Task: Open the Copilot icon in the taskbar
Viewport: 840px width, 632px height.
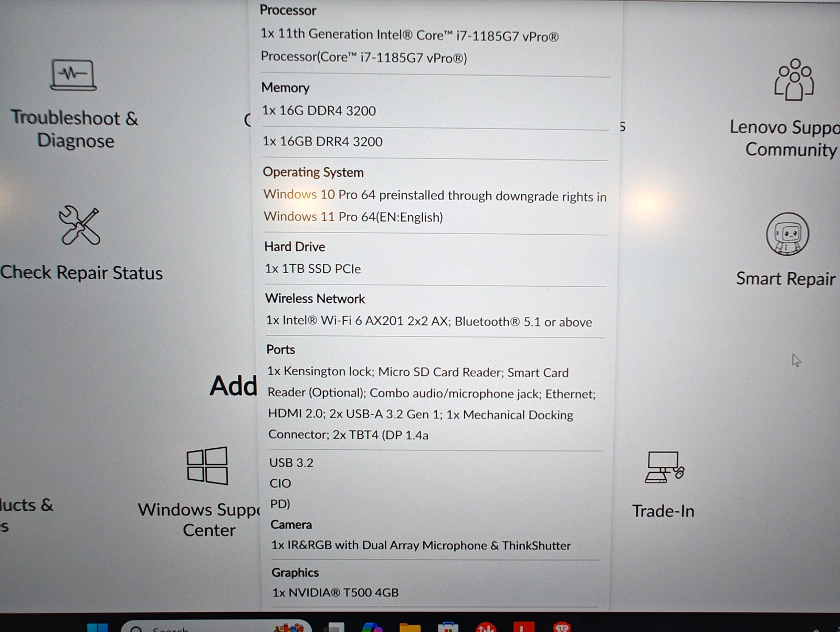Action: pyautogui.click(x=372, y=628)
